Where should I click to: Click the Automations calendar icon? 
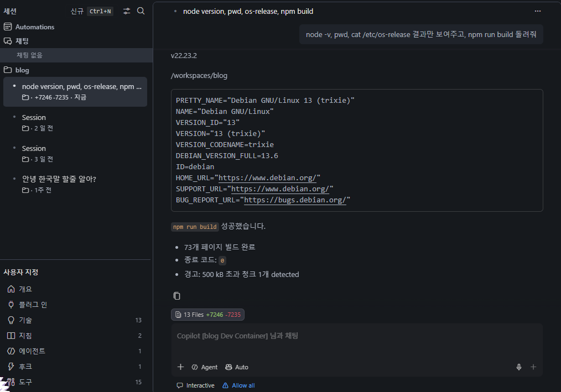tap(8, 27)
